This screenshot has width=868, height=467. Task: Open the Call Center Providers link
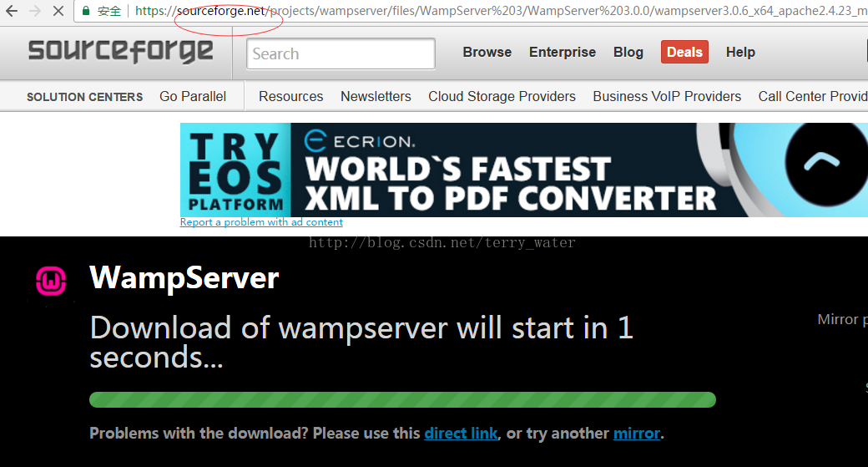click(x=813, y=96)
